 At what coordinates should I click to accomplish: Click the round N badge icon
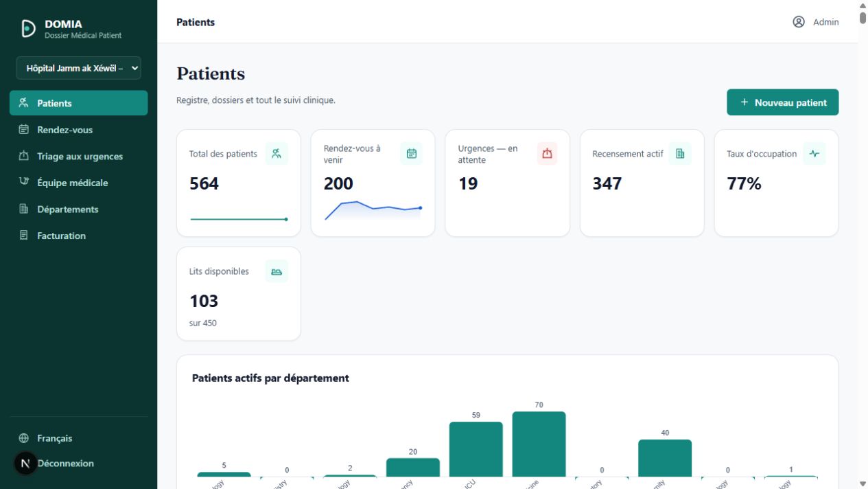tap(25, 464)
